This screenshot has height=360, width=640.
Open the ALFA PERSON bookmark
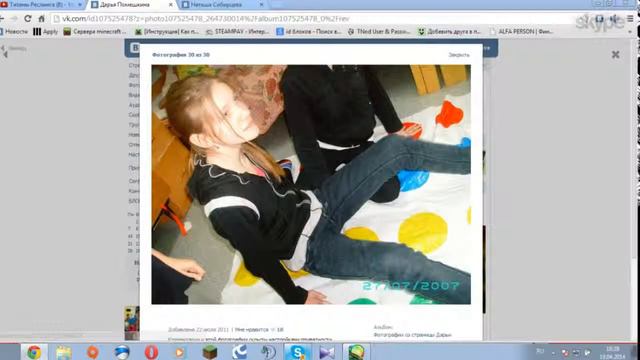(521, 31)
